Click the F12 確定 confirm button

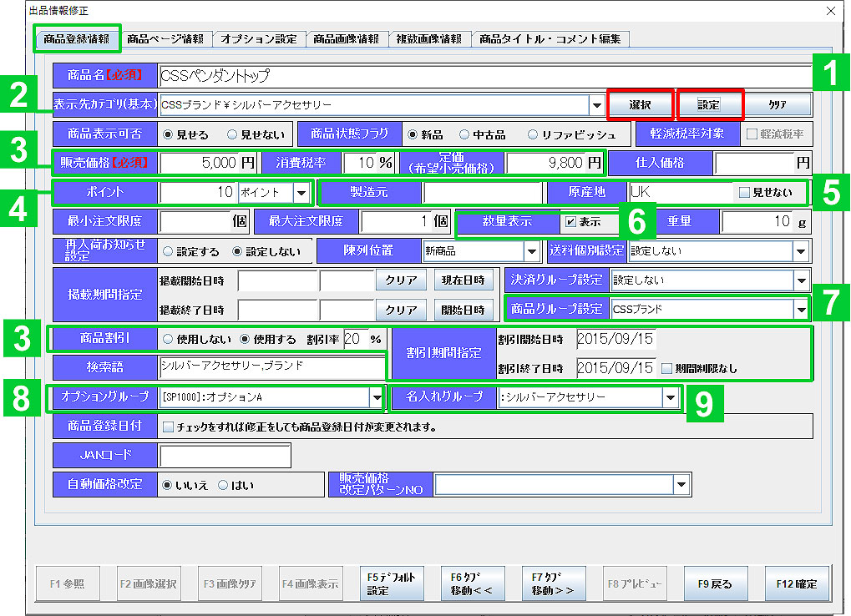pyautogui.click(x=796, y=583)
